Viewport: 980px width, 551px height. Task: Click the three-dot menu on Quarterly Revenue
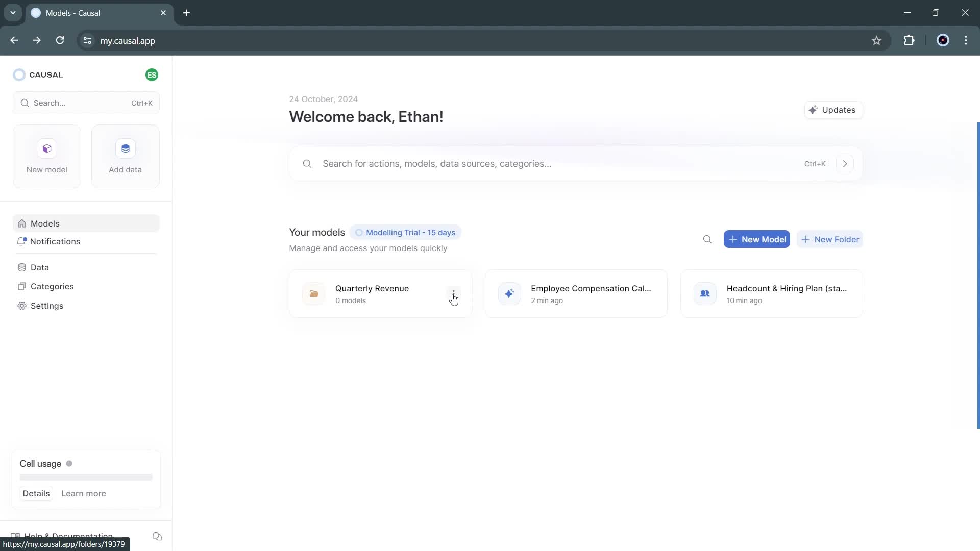455,294
